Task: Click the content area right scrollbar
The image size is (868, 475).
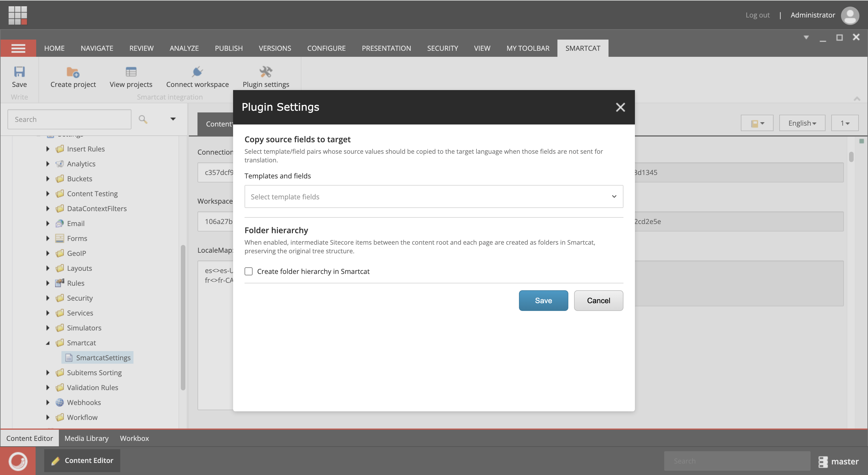Action: (x=851, y=157)
